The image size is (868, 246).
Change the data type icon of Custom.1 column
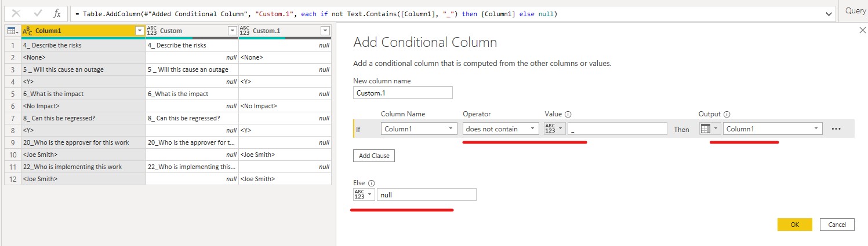(x=245, y=31)
